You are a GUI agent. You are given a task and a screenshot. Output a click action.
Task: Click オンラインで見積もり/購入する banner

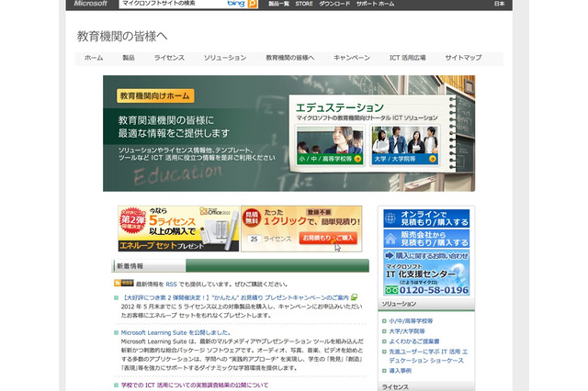point(426,218)
